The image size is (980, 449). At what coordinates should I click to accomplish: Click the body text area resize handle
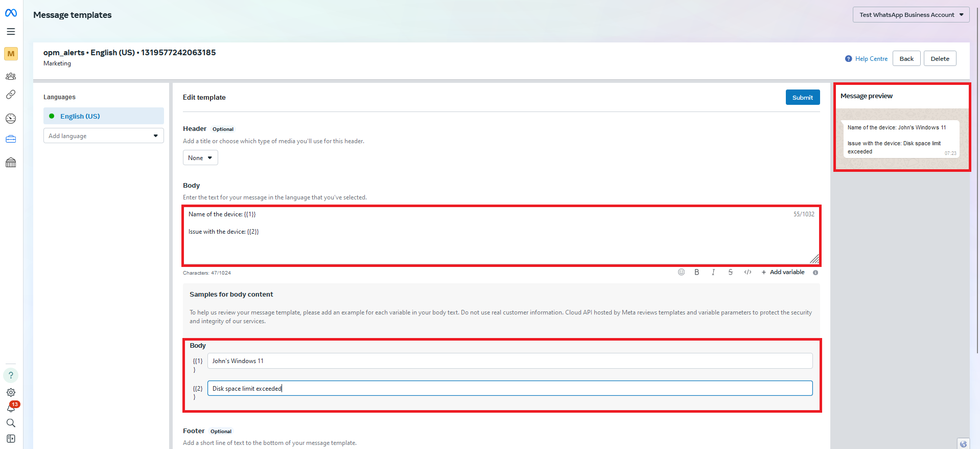pyautogui.click(x=814, y=259)
